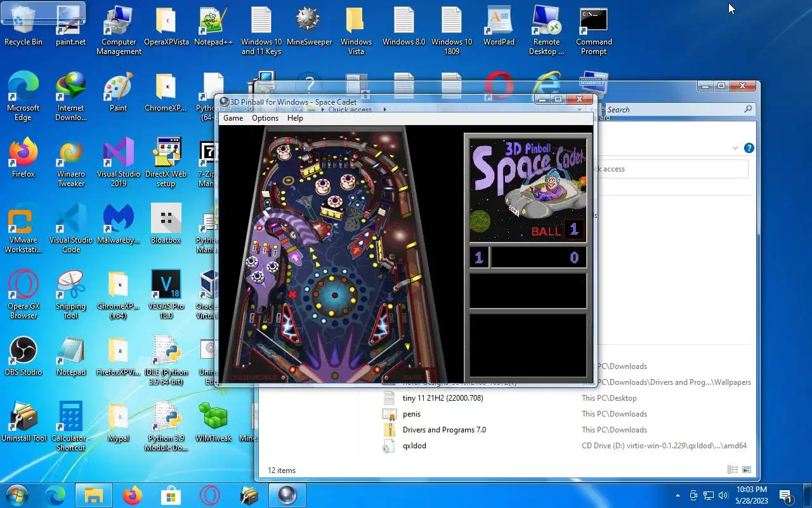Open Explorer help question mark icon

coord(749,148)
